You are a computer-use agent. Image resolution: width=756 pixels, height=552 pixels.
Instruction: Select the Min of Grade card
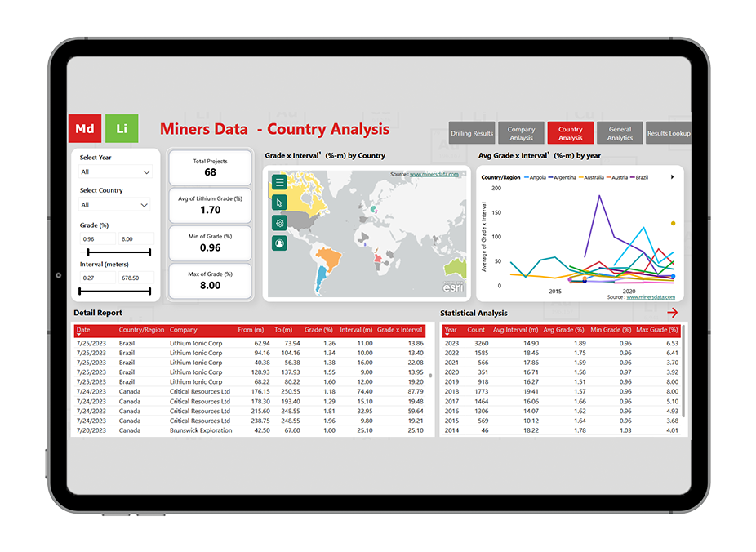pos(210,243)
